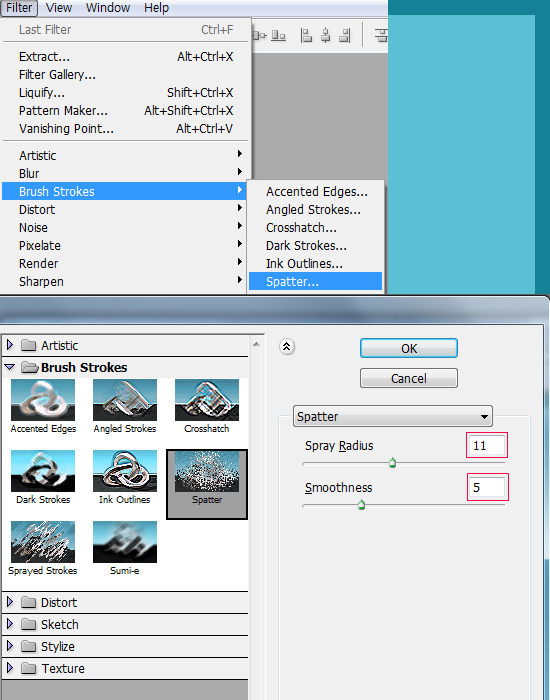Choose Crosshatch... in submenu
The width and height of the screenshot is (550, 700).
click(x=315, y=227)
